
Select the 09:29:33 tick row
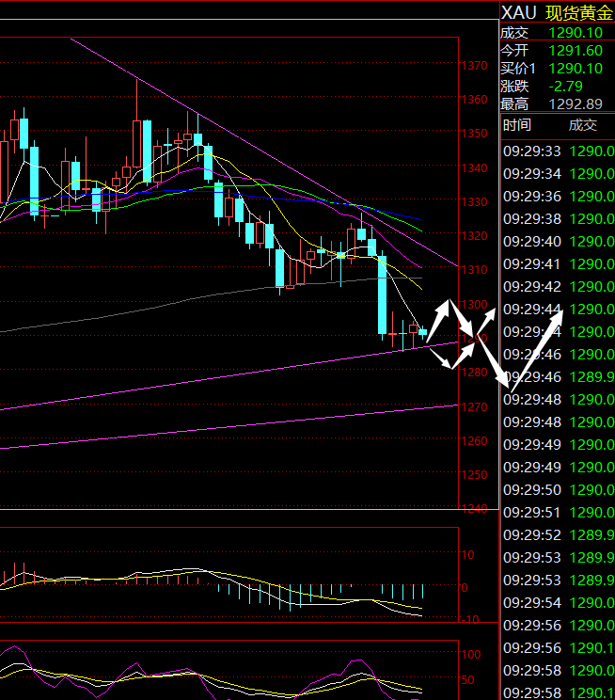tap(558, 151)
